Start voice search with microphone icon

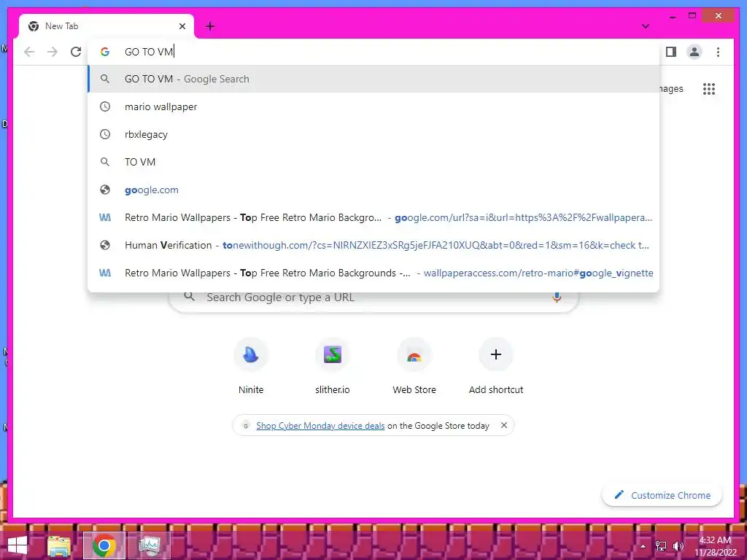click(557, 297)
